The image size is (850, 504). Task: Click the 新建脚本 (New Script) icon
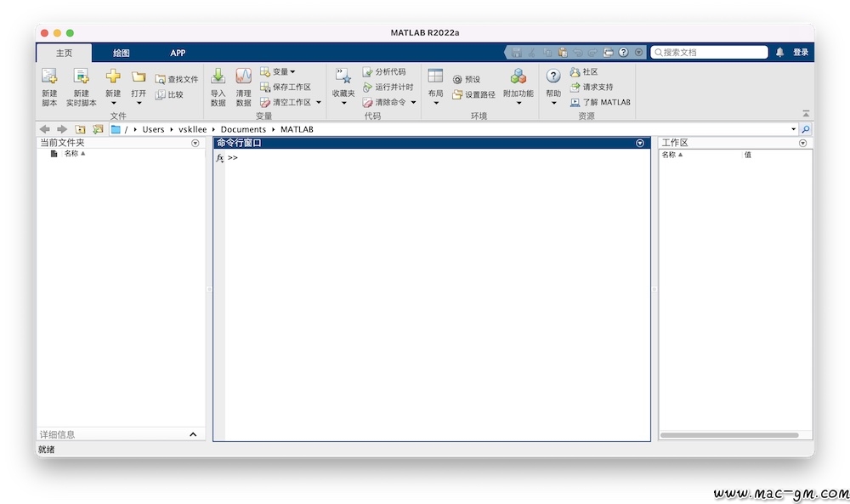click(49, 76)
